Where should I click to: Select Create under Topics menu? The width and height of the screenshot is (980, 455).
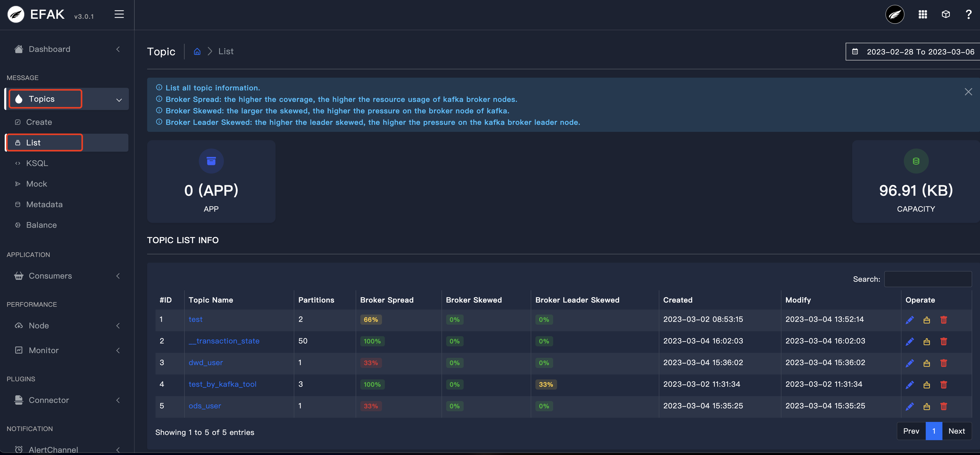tap(39, 122)
